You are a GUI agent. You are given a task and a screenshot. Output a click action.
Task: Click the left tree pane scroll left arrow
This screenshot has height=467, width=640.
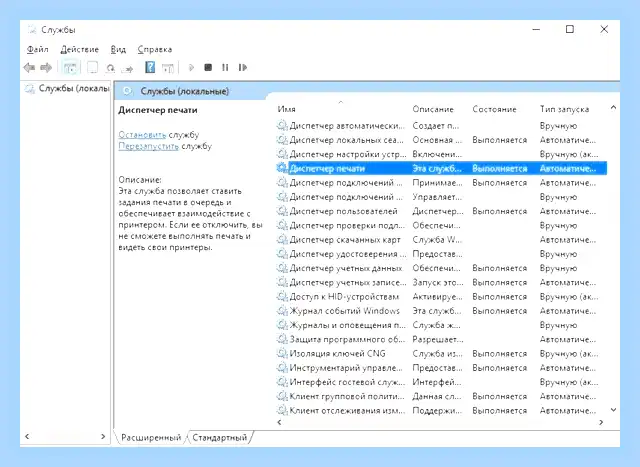[x=27, y=436]
